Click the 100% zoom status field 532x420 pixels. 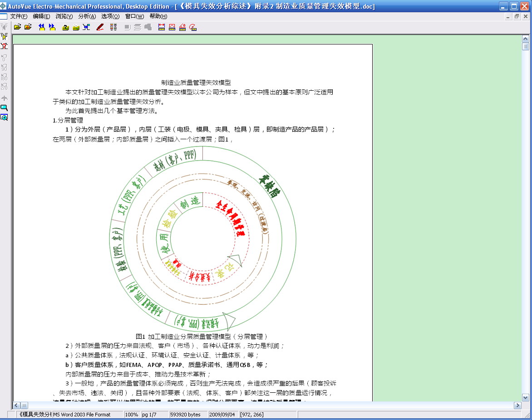pos(132,415)
